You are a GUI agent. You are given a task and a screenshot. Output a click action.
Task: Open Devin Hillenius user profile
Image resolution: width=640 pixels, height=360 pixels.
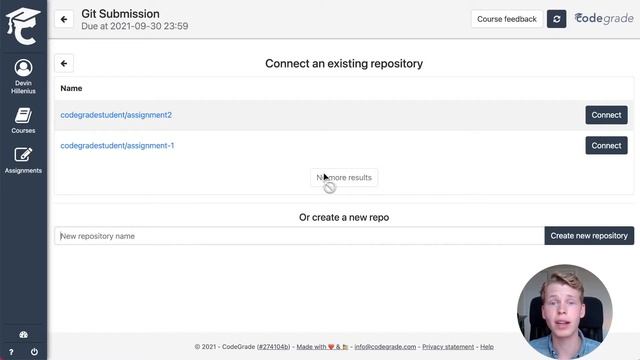coord(23,76)
